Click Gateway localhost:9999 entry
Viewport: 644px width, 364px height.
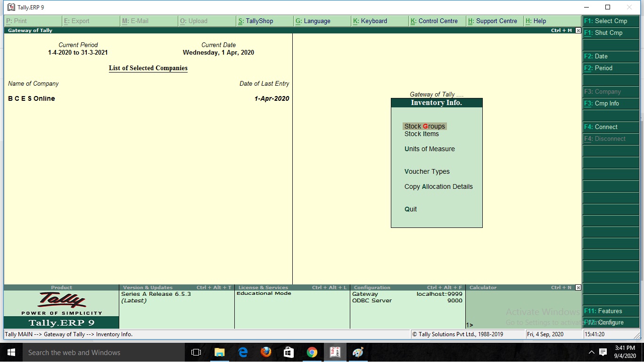point(407,294)
